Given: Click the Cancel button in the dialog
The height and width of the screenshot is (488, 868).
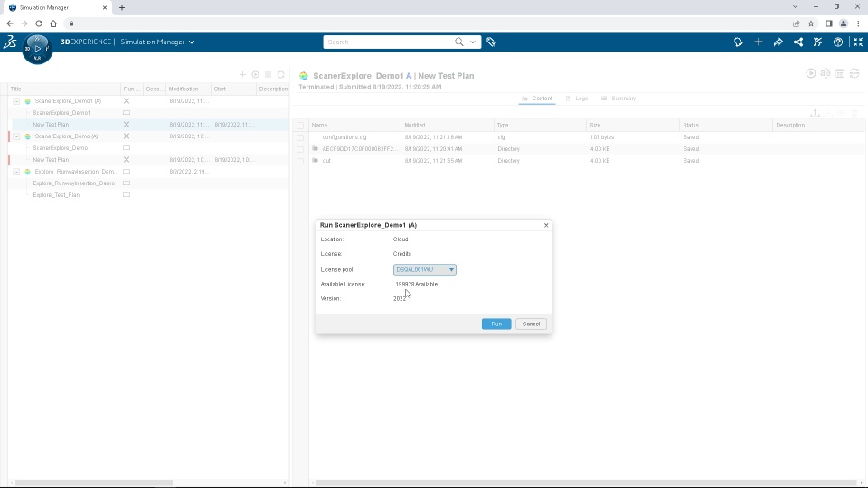Looking at the screenshot, I should 531,324.
